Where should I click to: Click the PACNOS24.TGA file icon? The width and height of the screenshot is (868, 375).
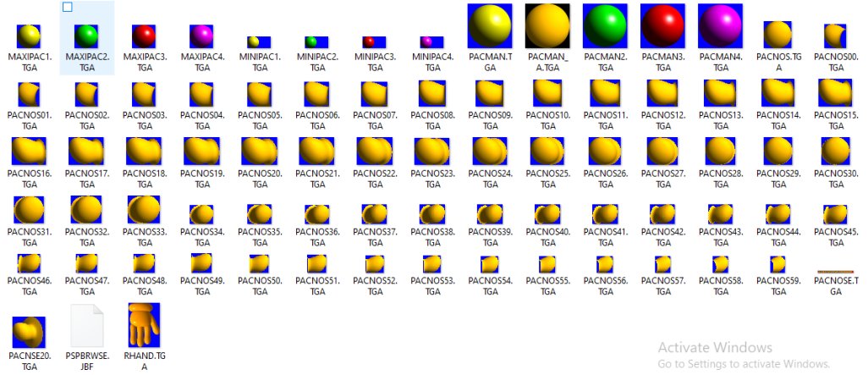pos(489,151)
